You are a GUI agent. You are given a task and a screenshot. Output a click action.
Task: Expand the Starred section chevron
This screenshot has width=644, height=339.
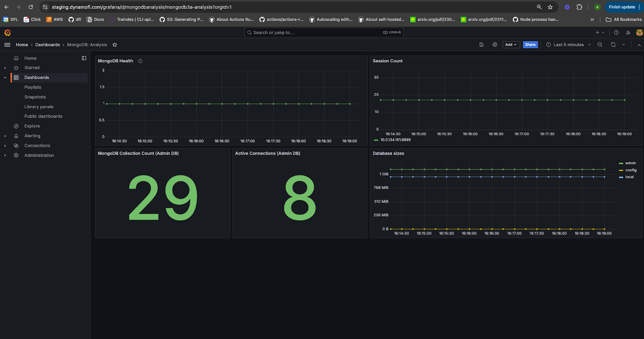pos(5,68)
